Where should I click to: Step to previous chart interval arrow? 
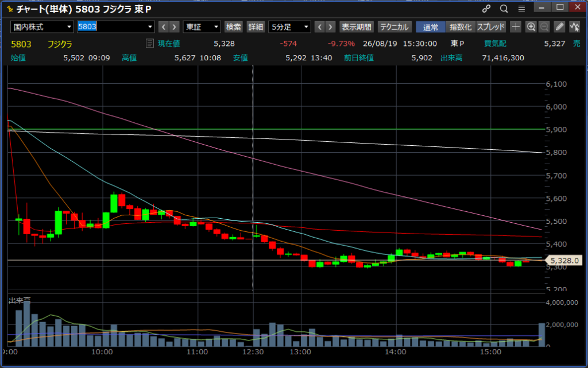coord(319,27)
